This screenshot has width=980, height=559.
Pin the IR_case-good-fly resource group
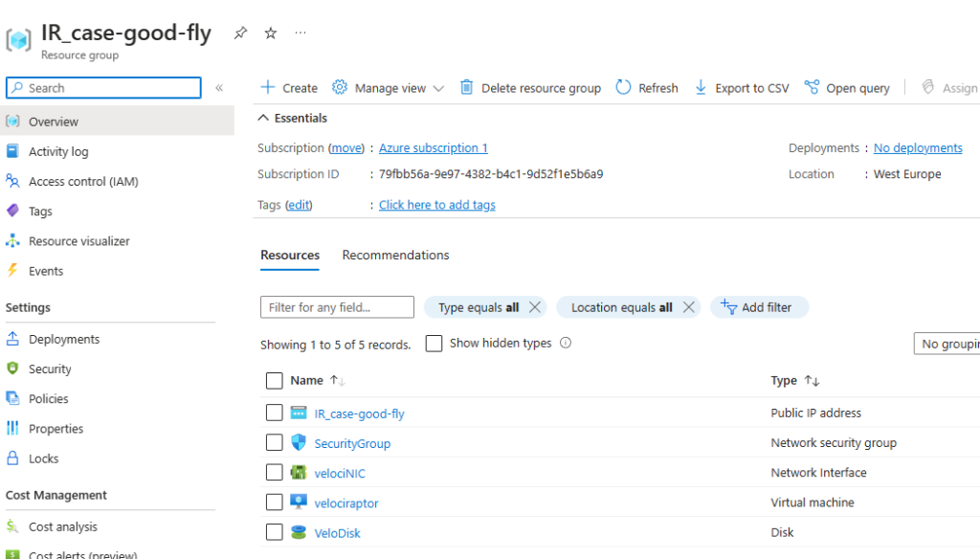(241, 33)
